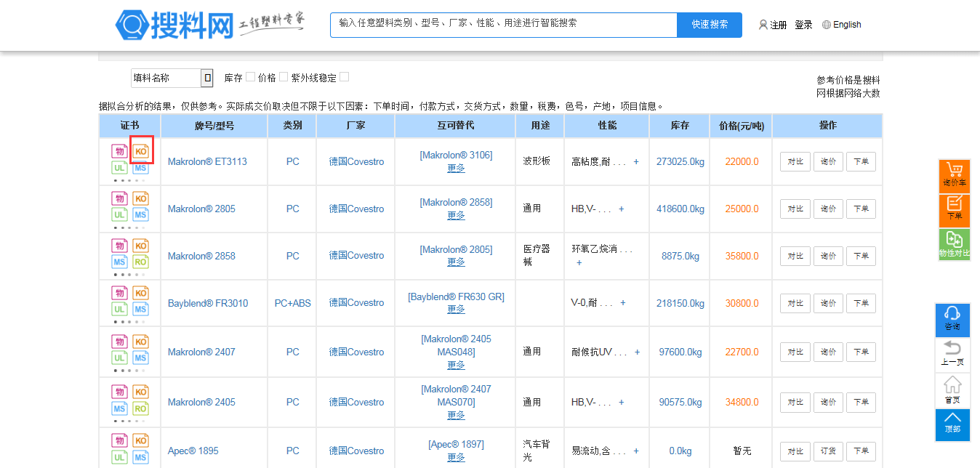The width and height of the screenshot is (980, 468).
Task: Click the 咨询 headset icon
Action: pyautogui.click(x=952, y=320)
